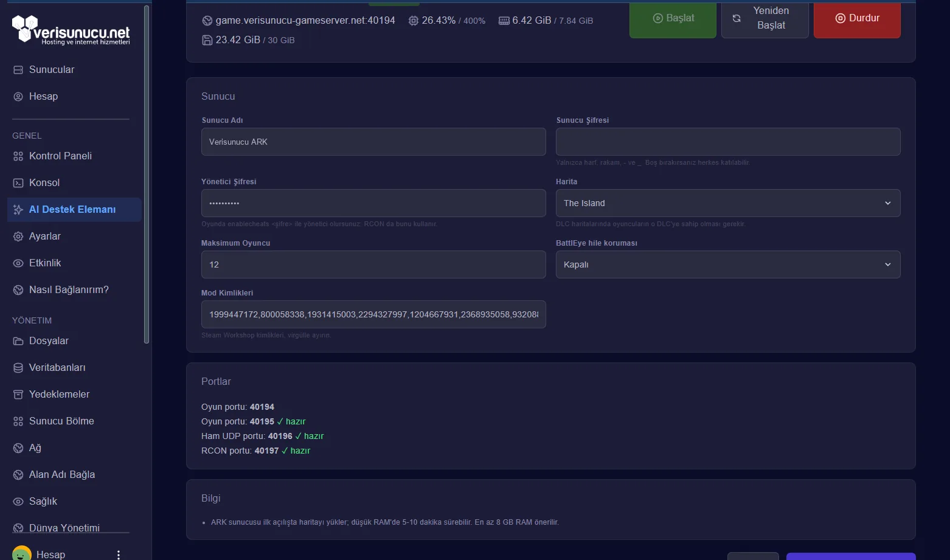This screenshot has width=950, height=560.
Task: Click the Etkinlik eye icon
Action: [x=18, y=263]
